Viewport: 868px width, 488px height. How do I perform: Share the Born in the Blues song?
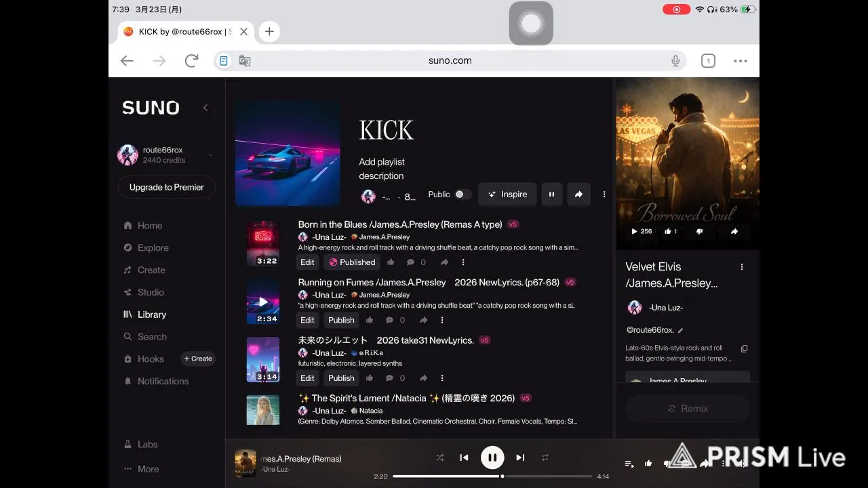point(444,262)
